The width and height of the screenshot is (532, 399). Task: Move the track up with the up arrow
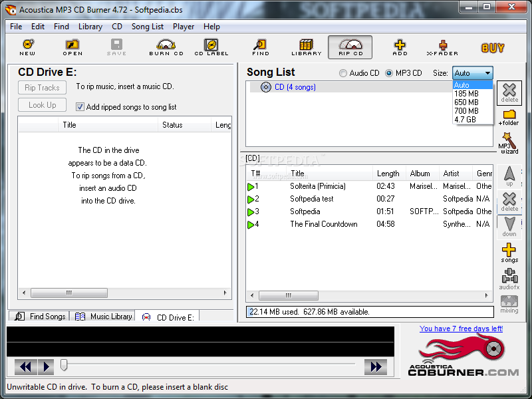[x=509, y=176]
